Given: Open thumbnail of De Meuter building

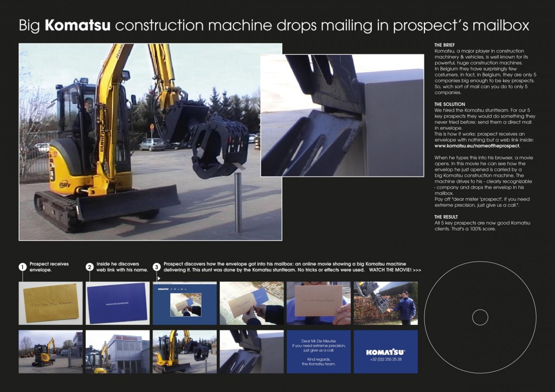Looking at the screenshot, I should coord(118,352).
